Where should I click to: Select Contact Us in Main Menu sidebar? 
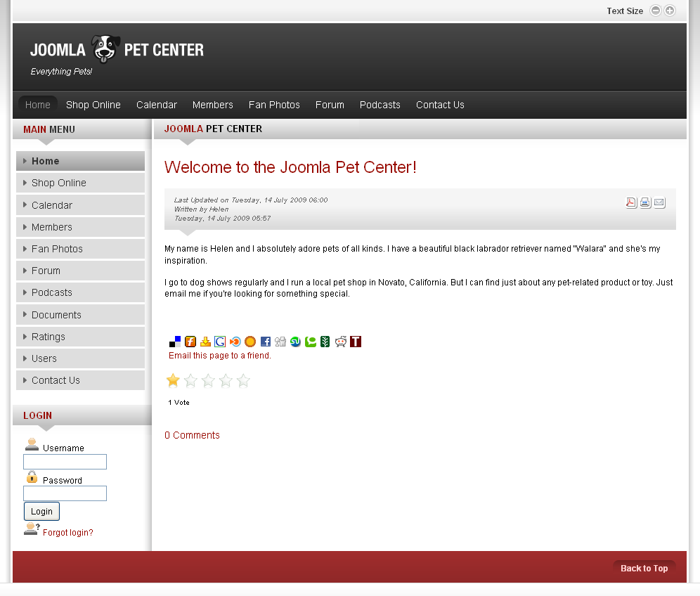80,380
